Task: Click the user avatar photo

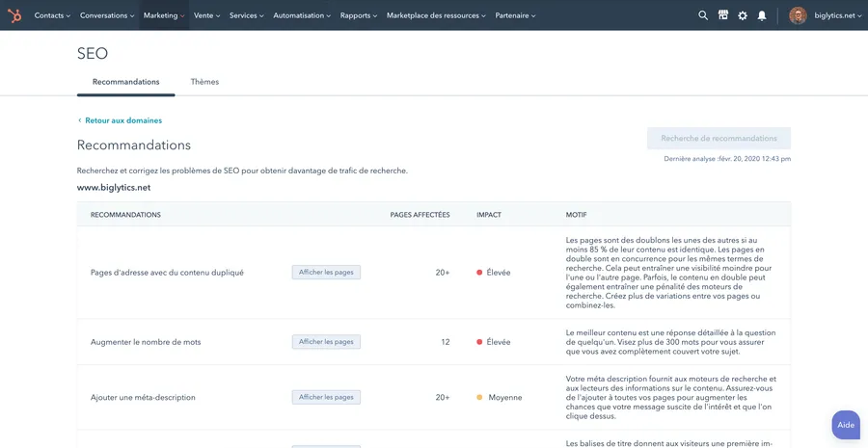Action: [798, 15]
